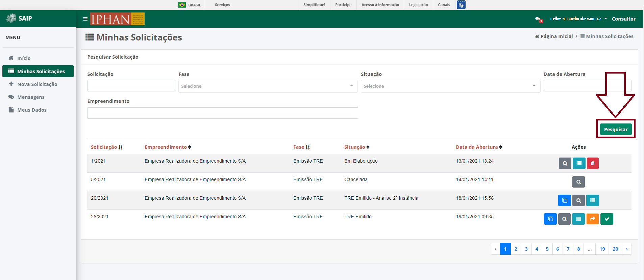The width and height of the screenshot is (644, 280).
Task: Sort table by Empreendimento column
Action: (168, 147)
